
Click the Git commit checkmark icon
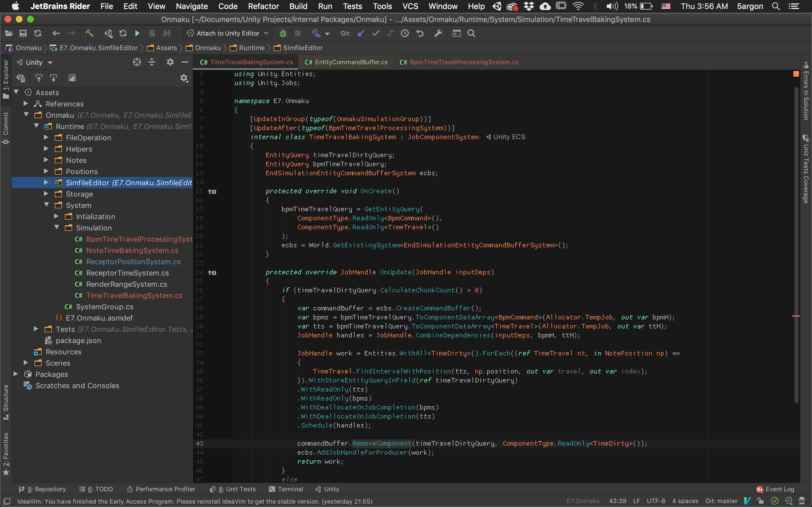pyautogui.click(x=376, y=33)
